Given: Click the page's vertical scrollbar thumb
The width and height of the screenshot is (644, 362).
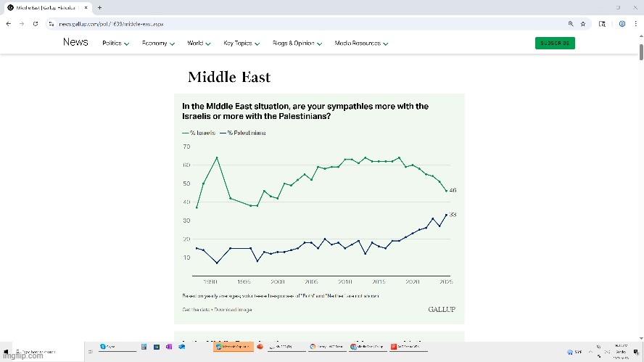Looking at the screenshot, I should pyautogui.click(x=641, y=53).
